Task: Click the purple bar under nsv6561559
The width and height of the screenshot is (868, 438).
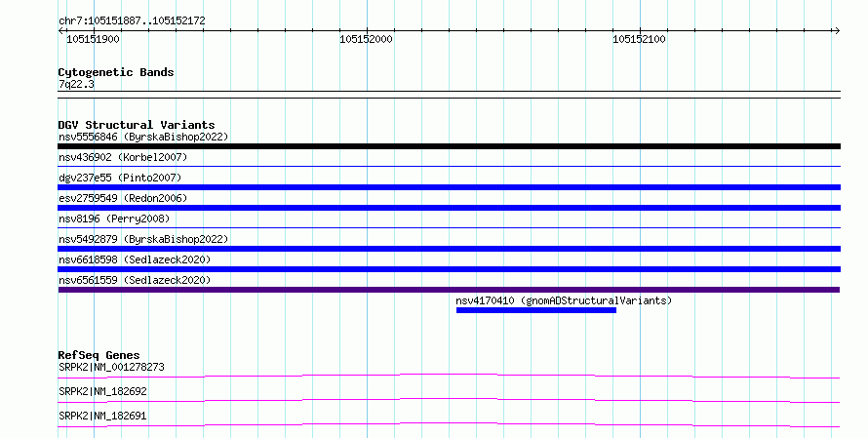Action: [449, 290]
